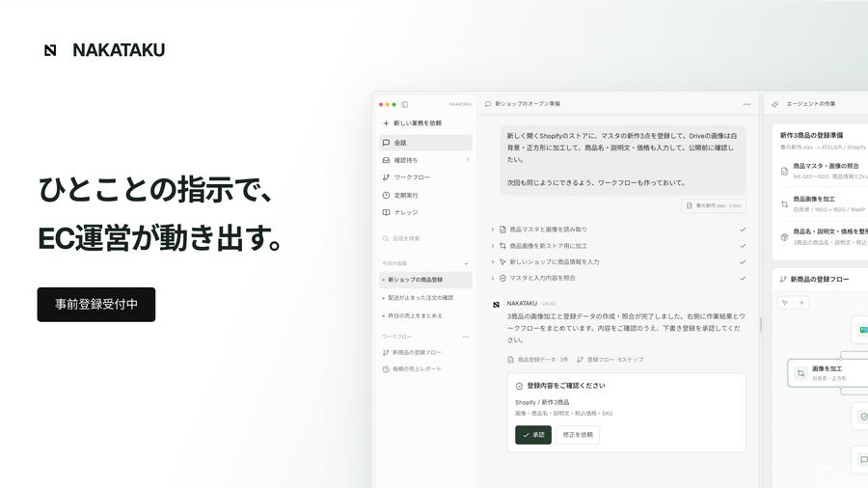The height and width of the screenshot is (488, 868).
Task: Open the ワークフロー navigation item
Action: coord(425,177)
